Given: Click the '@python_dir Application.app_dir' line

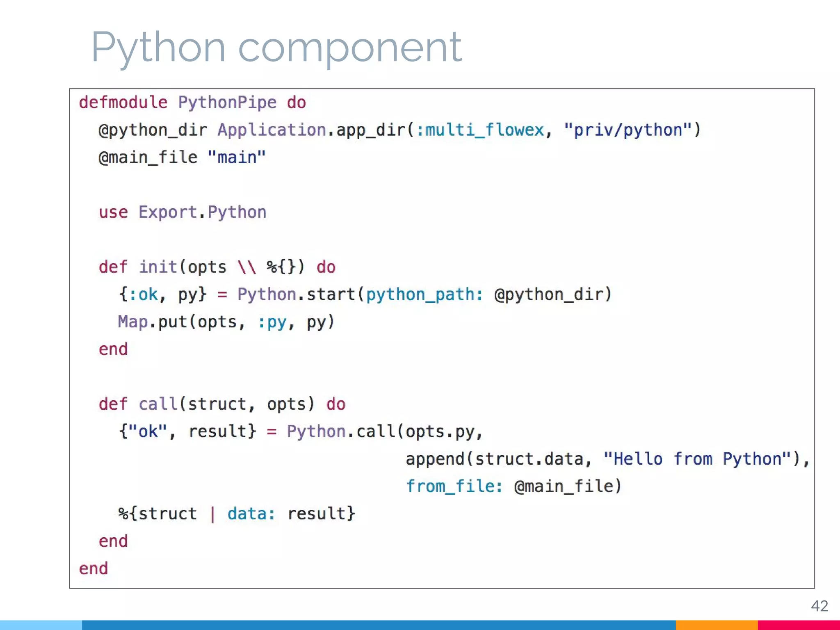Looking at the screenshot, I should click(399, 130).
